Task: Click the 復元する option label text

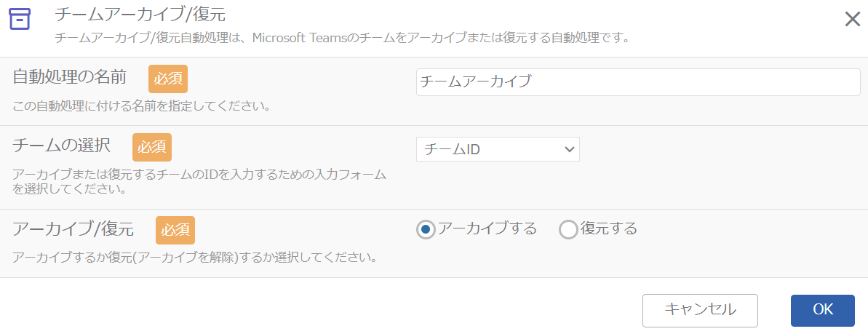Action: pos(609,228)
